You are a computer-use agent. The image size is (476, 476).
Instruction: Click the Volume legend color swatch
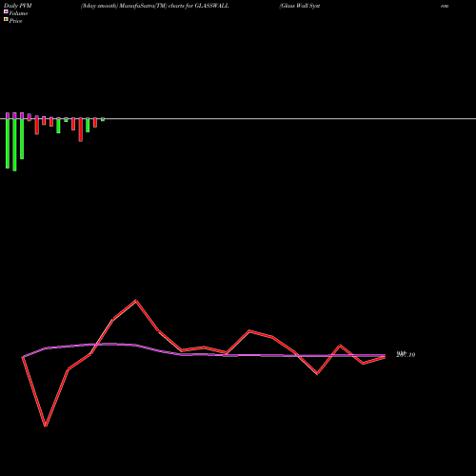coord(6,11)
